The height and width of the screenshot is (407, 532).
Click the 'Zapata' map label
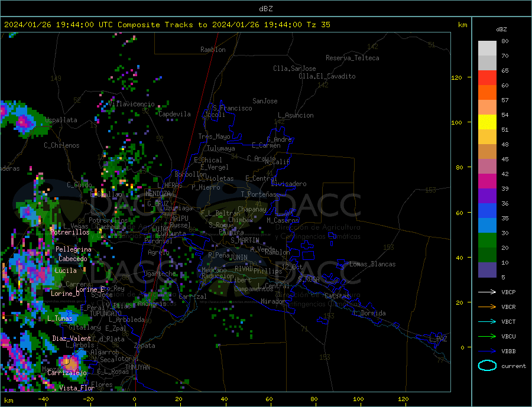[x=145, y=346]
